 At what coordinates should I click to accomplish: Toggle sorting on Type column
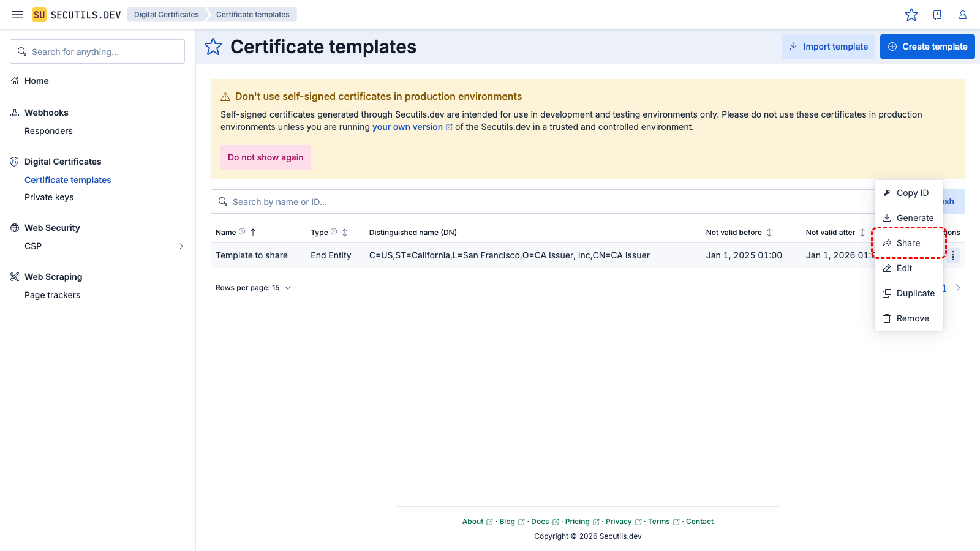(x=345, y=233)
